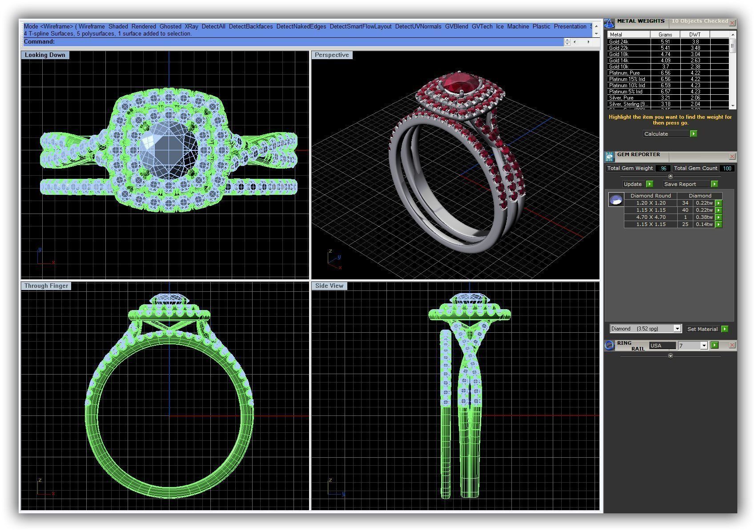The height and width of the screenshot is (532, 756).
Task: Choose DetectBackfaces mode option
Action: [251, 27]
